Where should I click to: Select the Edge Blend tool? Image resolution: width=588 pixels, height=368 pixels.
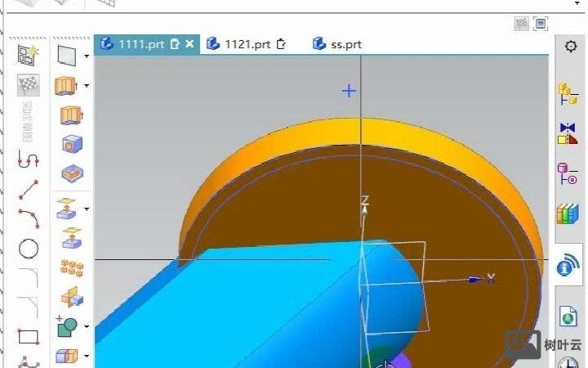[67, 356]
